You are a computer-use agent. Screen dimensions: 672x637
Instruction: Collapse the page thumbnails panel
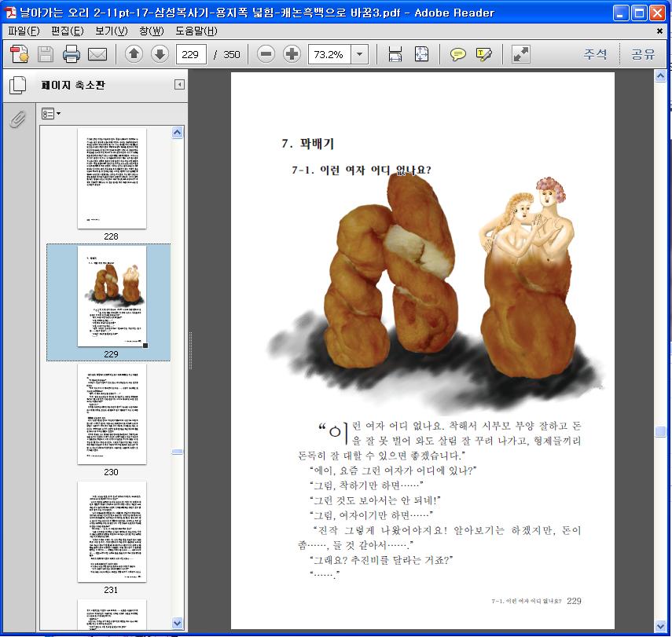[x=179, y=85]
